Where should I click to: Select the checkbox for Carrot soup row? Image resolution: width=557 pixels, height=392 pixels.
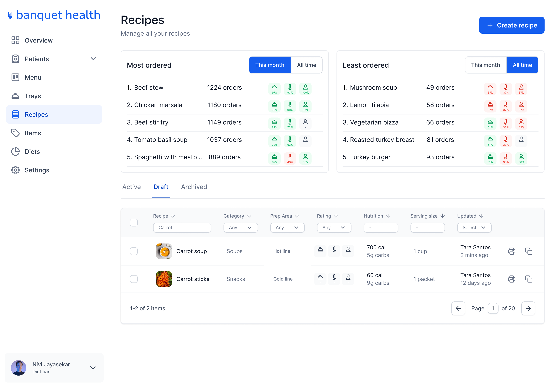tap(134, 251)
